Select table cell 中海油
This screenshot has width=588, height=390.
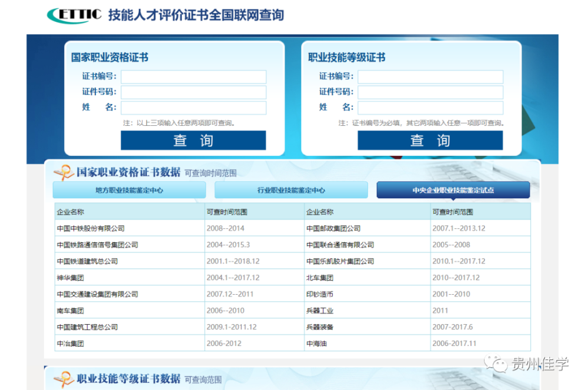coord(367,344)
